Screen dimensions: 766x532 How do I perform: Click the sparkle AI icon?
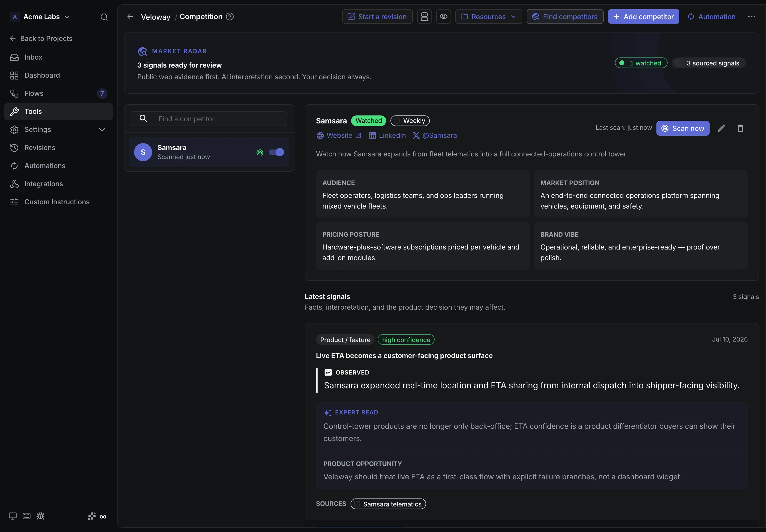92,516
